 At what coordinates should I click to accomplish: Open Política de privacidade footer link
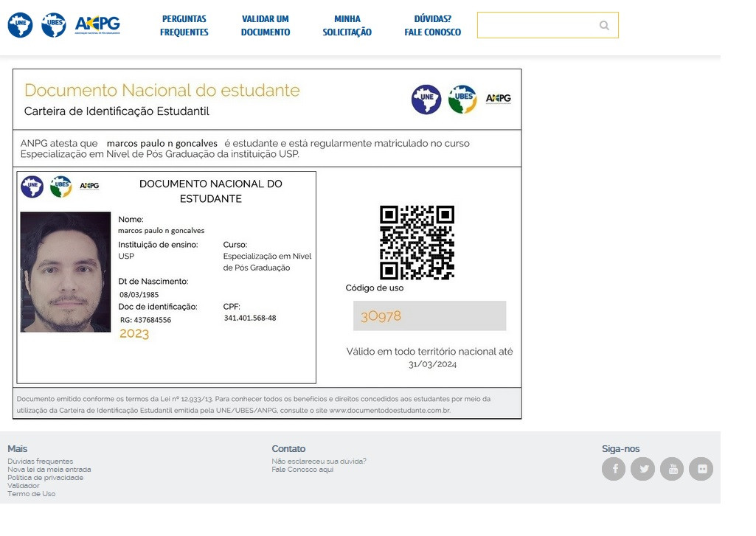[45, 478]
